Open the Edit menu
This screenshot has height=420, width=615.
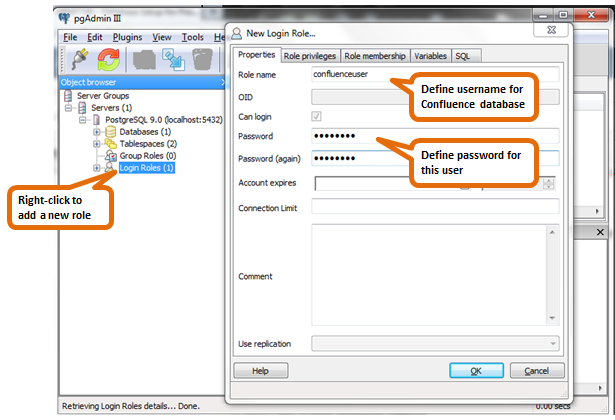(95, 37)
